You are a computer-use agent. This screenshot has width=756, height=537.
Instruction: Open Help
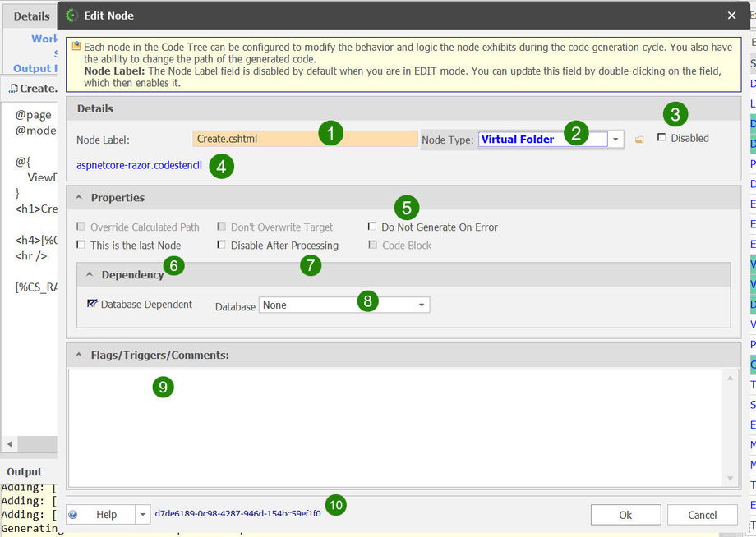101,515
